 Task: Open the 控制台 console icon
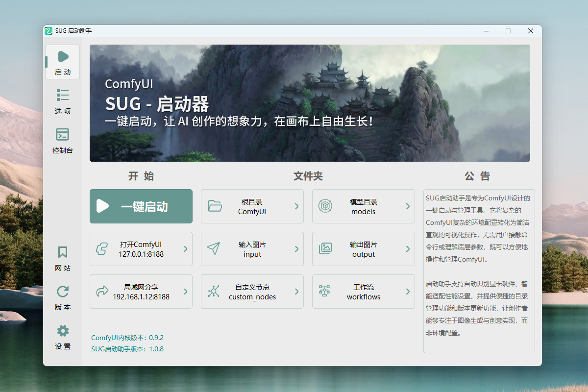pyautogui.click(x=63, y=134)
